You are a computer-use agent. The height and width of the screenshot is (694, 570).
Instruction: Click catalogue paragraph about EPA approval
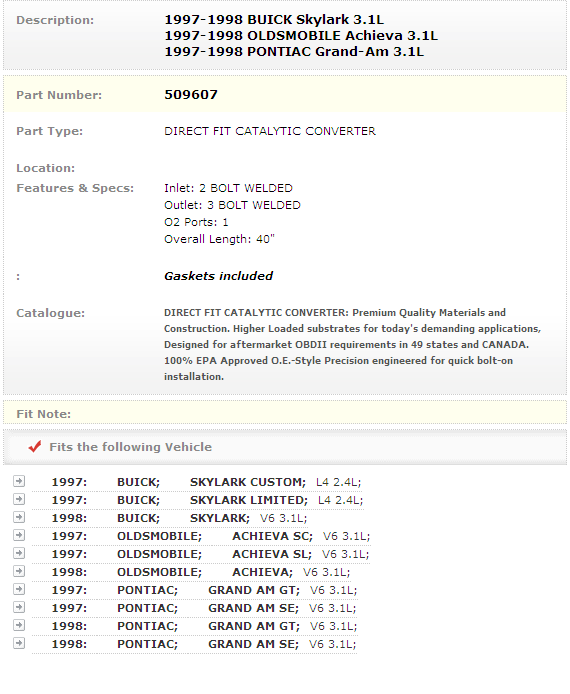coord(352,344)
